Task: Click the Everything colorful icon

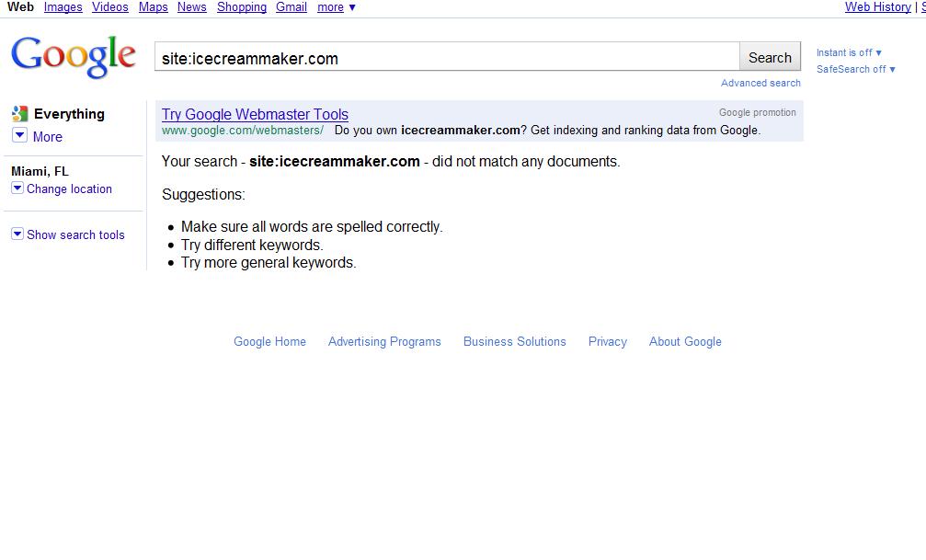Action: (x=19, y=113)
